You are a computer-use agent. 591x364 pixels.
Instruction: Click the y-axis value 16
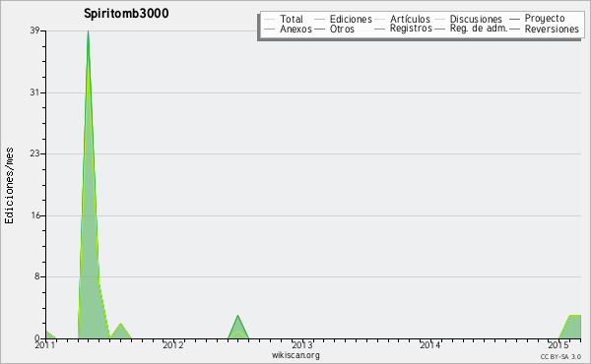tap(34, 215)
